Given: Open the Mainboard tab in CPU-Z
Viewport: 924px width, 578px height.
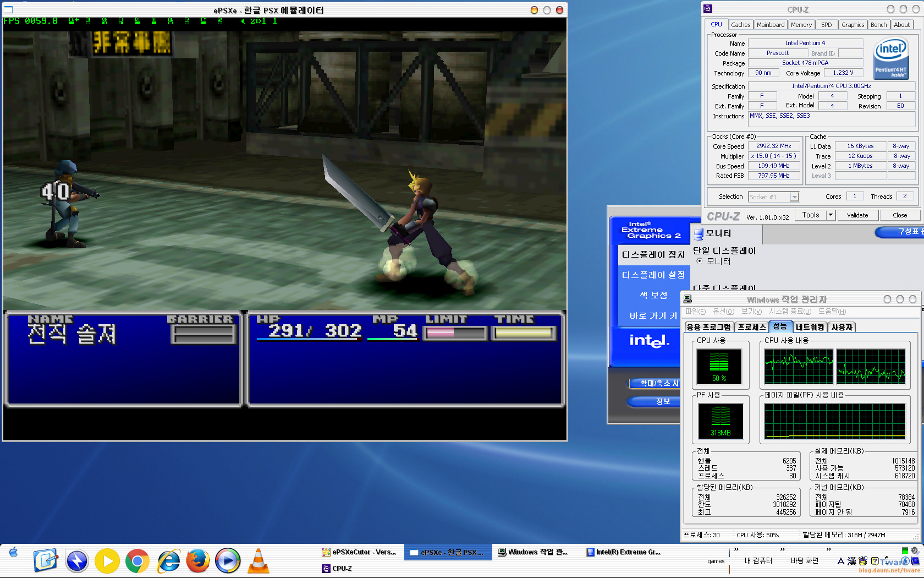Looking at the screenshot, I should tap(771, 25).
